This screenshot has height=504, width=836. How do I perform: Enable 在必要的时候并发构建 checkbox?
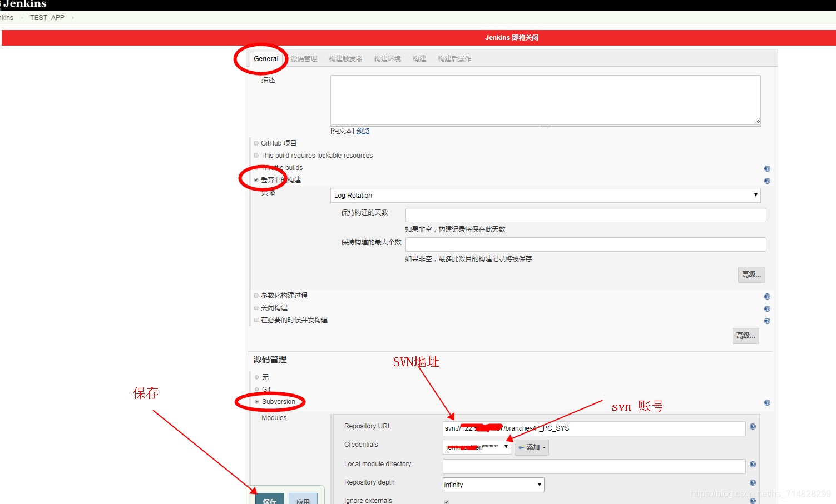256,320
